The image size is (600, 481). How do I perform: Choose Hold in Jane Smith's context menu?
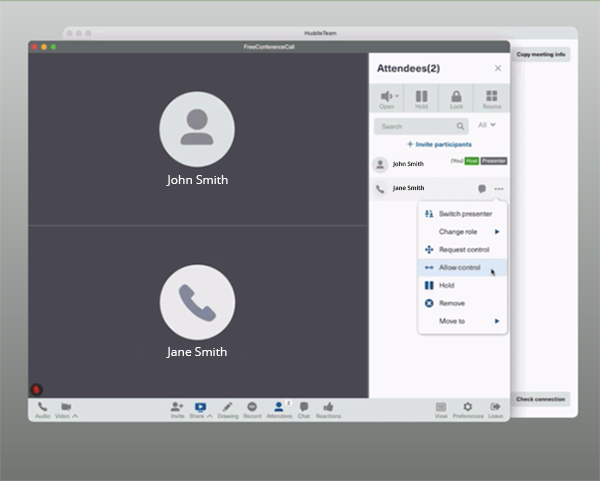pyautogui.click(x=462, y=285)
